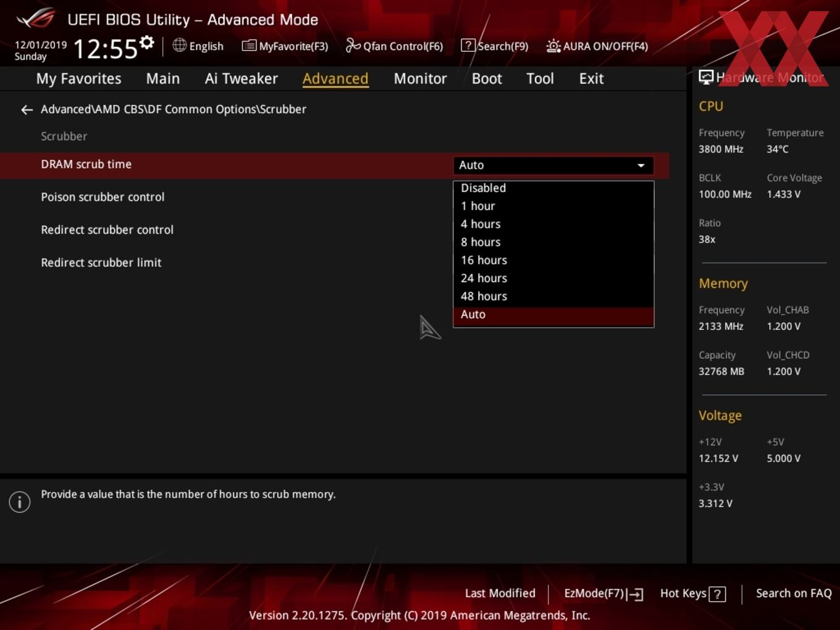Viewport: 840px width, 630px height.
Task: Go back using the left arrow icon
Action: (x=27, y=110)
